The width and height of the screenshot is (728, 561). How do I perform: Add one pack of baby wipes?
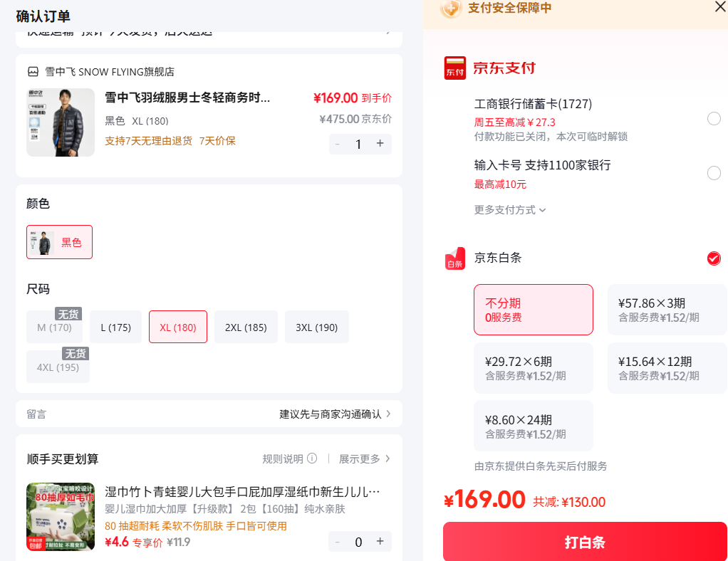click(x=380, y=541)
